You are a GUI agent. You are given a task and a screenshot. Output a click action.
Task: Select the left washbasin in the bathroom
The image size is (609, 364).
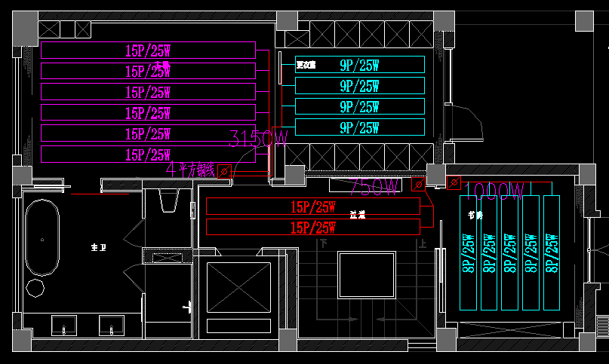click(x=63, y=326)
